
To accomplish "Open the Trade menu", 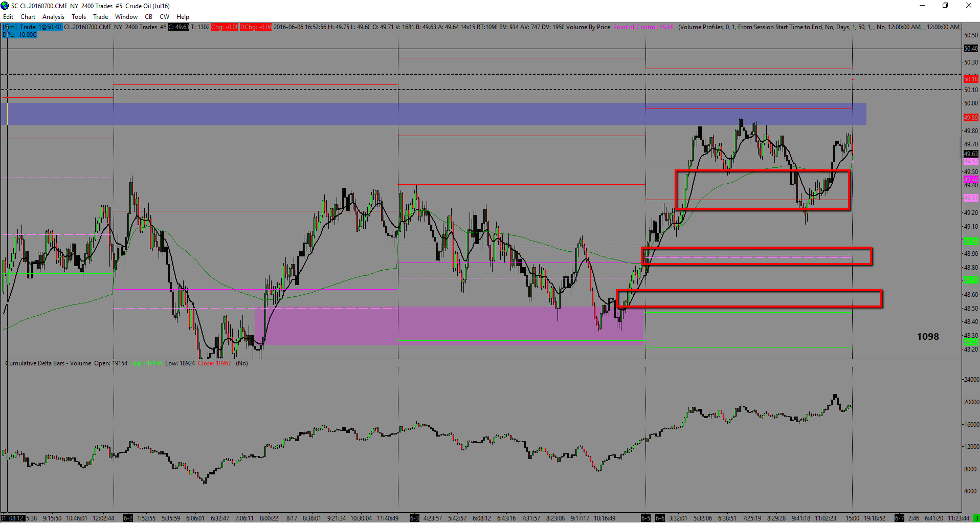I will click(100, 17).
